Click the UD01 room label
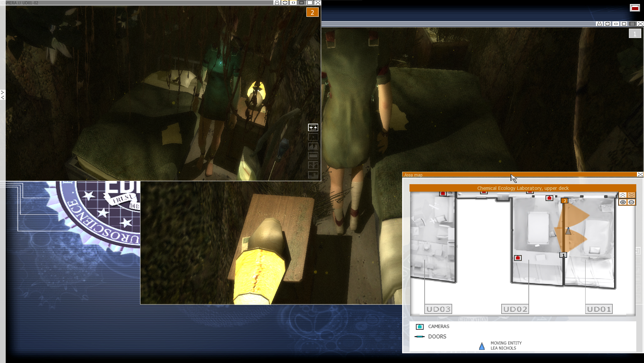This screenshot has height=363, width=644. coord(599,309)
